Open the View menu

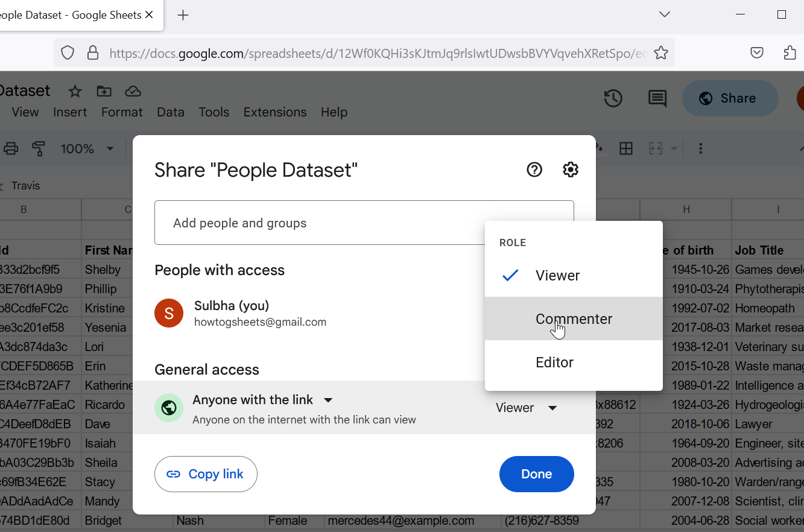point(25,112)
